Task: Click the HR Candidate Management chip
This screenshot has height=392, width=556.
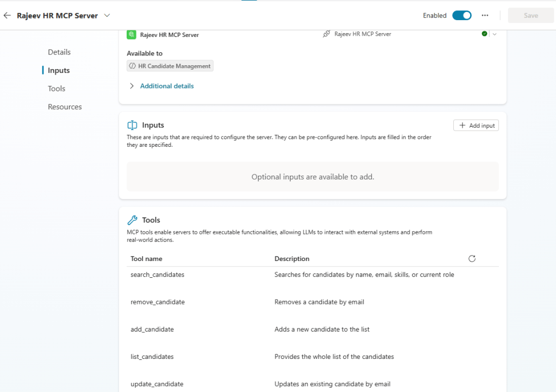Action: (170, 66)
